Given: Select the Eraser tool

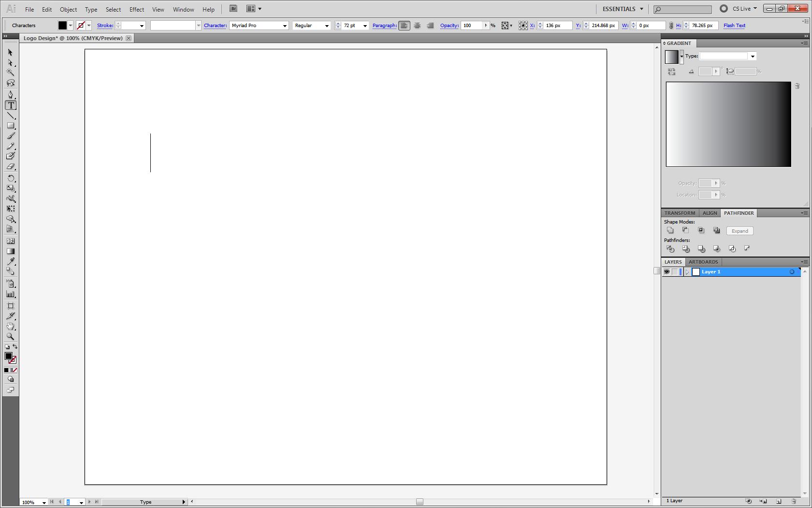Looking at the screenshot, I should [11, 166].
